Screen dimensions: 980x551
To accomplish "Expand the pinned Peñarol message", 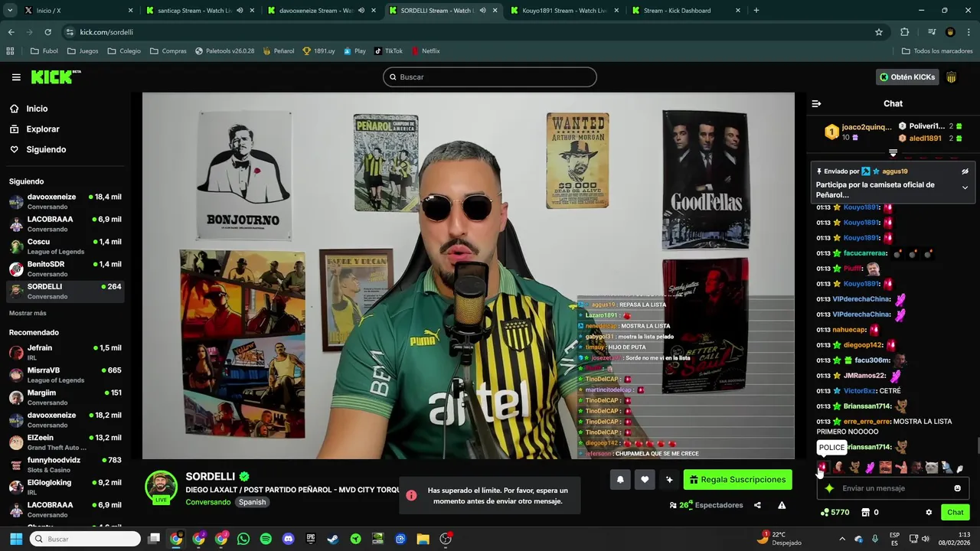I will coord(965,187).
